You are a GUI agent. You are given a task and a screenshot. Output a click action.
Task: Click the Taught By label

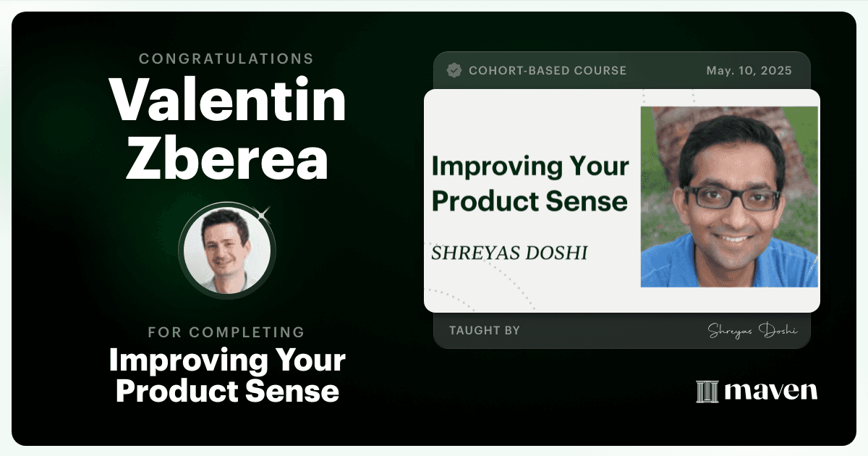coord(484,331)
